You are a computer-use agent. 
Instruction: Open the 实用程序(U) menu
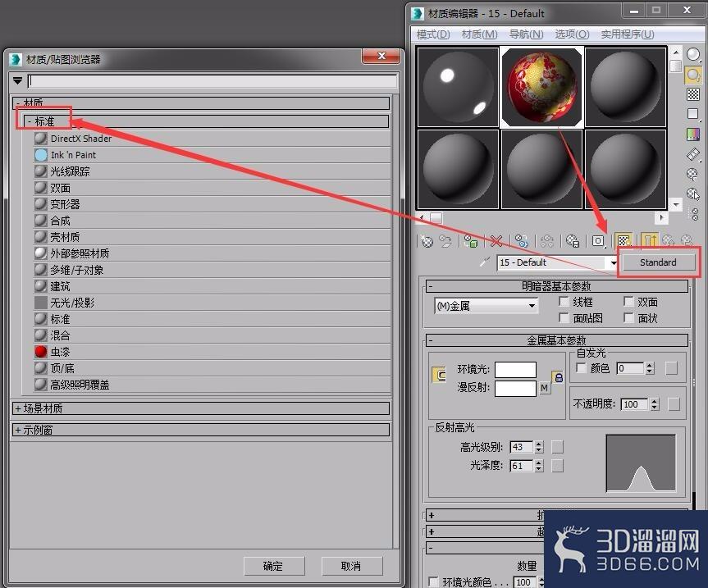pos(627,34)
